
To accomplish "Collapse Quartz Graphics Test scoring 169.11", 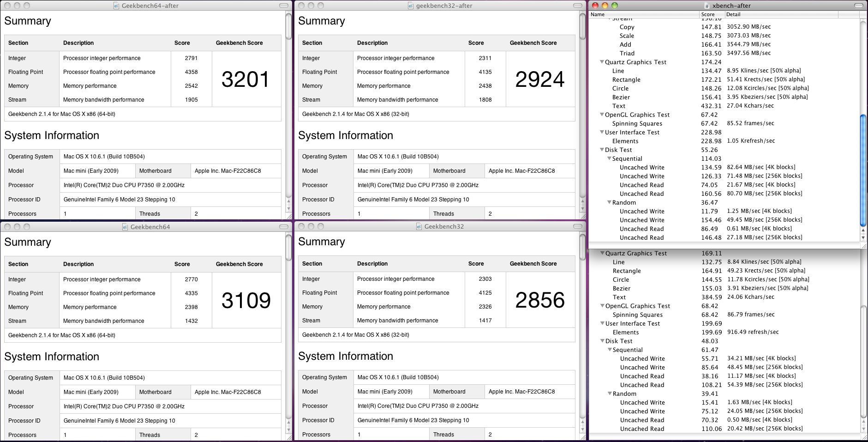I will coord(602,253).
